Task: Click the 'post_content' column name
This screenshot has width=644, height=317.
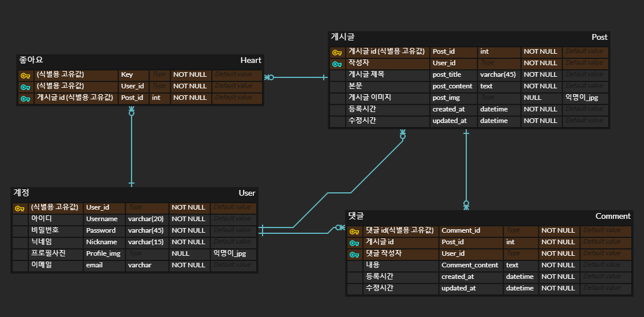Action: [452, 87]
